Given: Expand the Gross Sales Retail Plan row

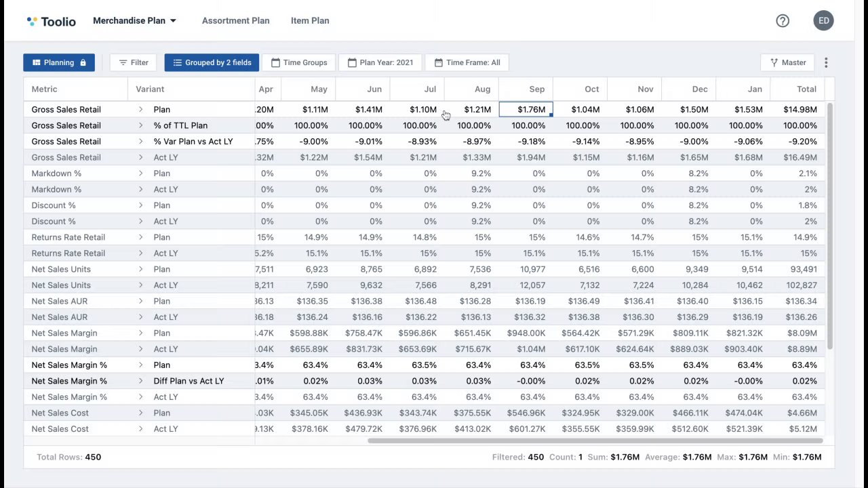Looking at the screenshot, I should click(141, 109).
